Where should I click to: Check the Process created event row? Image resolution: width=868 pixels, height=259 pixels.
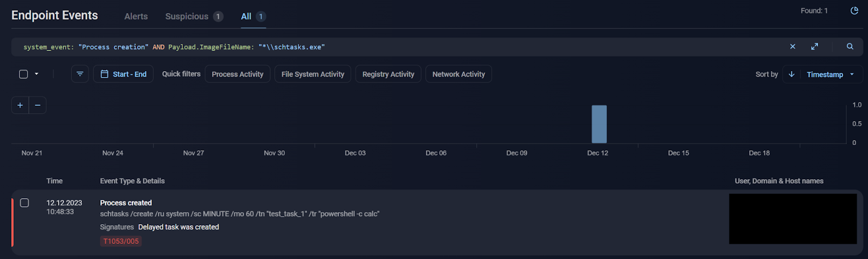click(24, 203)
